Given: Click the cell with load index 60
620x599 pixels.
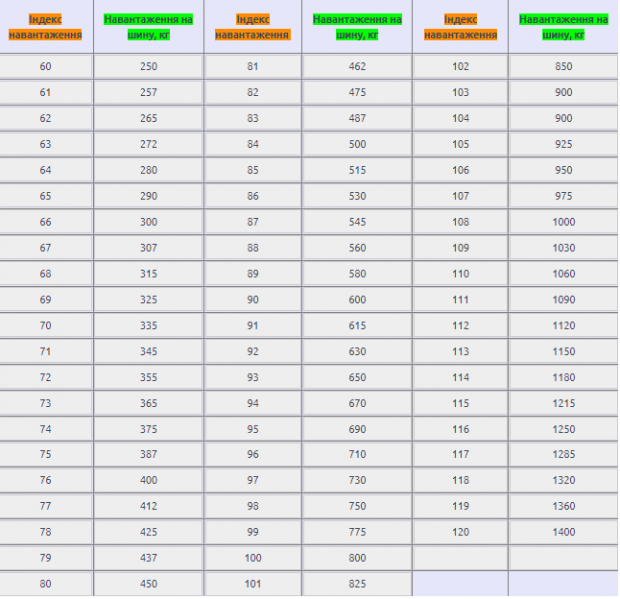Looking at the screenshot, I should pyautogui.click(x=46, y=67).
